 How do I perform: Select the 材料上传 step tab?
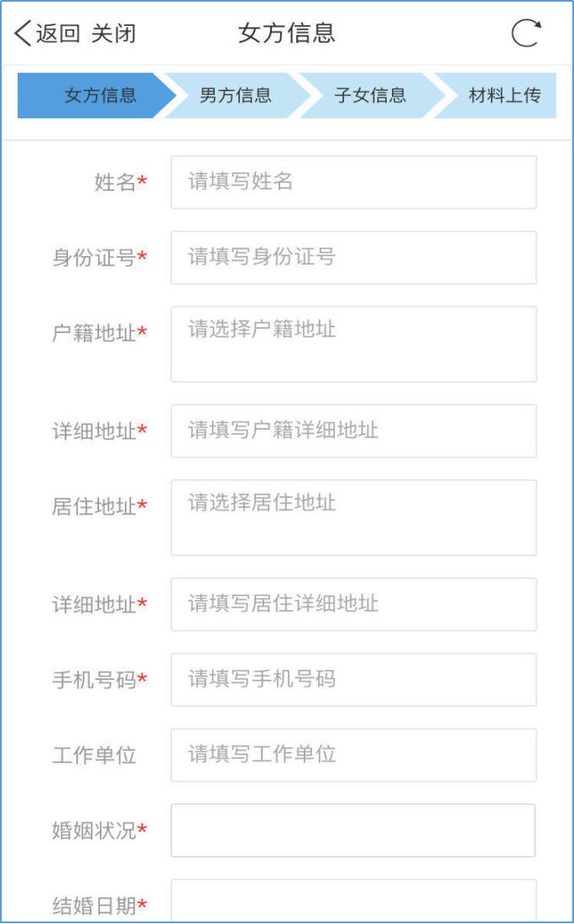pos(504,95)
